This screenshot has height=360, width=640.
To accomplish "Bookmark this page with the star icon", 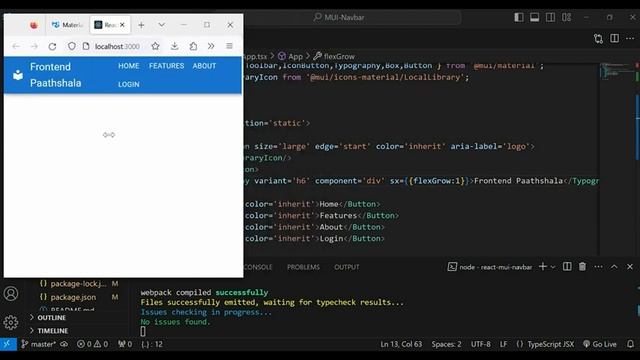I will coord(155,46).
